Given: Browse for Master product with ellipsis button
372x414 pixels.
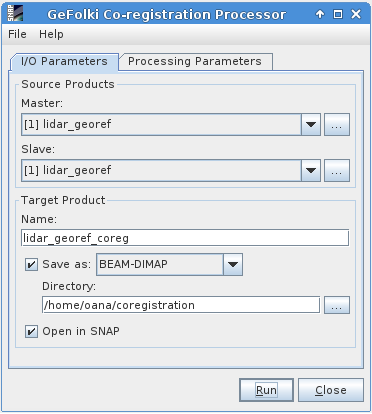Looking at the screenshot, I should [337, 125].
